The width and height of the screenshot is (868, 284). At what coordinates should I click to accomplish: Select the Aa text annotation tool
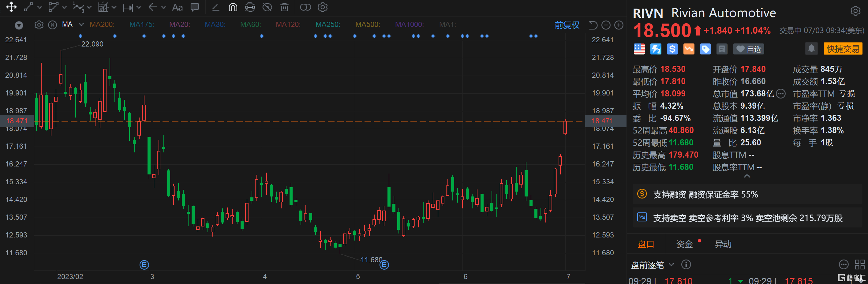[x=177, y=7]
